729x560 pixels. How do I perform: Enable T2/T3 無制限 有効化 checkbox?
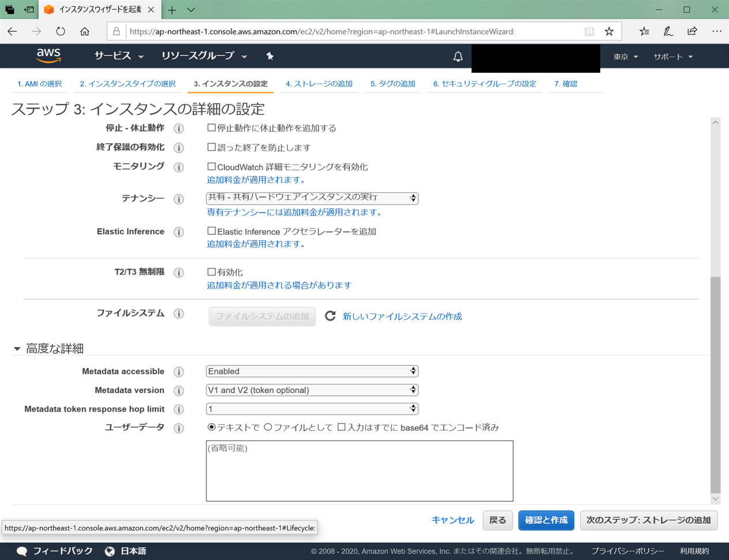211,271
